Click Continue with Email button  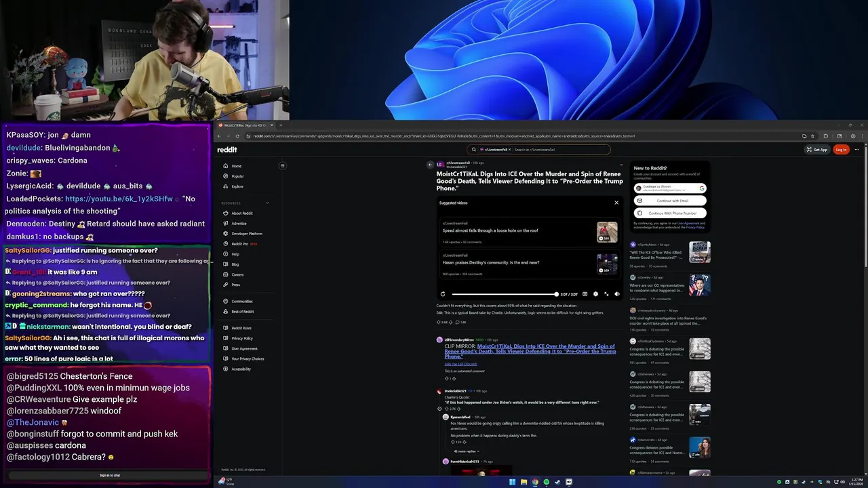point(670,201)
